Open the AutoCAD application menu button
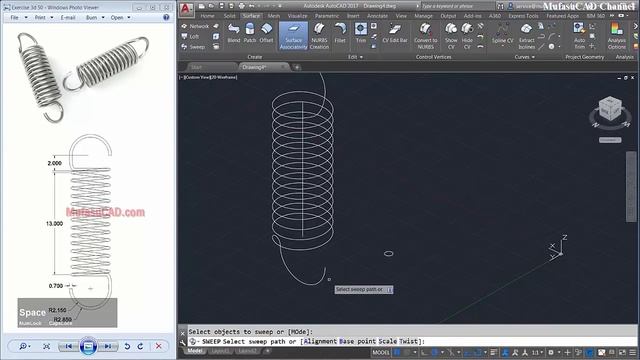Viewport: 640px width, 360px height. pos(186,9)
